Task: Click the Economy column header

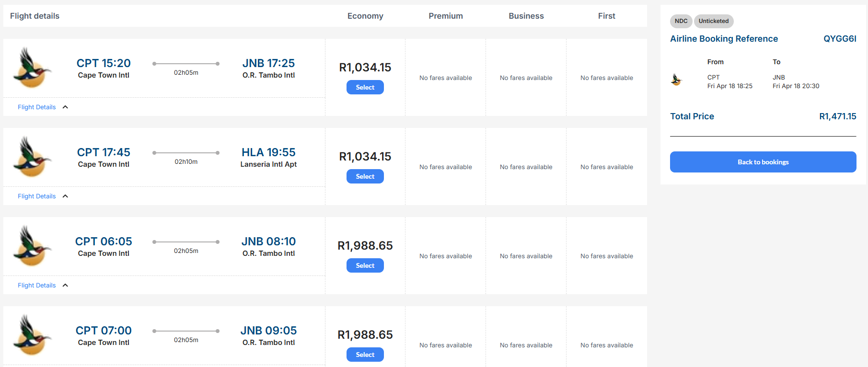Action: (x=365, y=16)
